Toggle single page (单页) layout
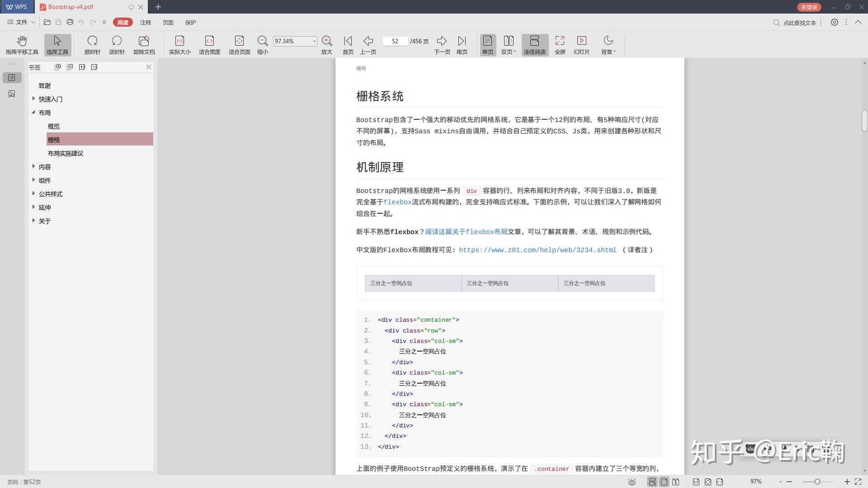This screenshot has width=868, height=488. tap(488, 45)
